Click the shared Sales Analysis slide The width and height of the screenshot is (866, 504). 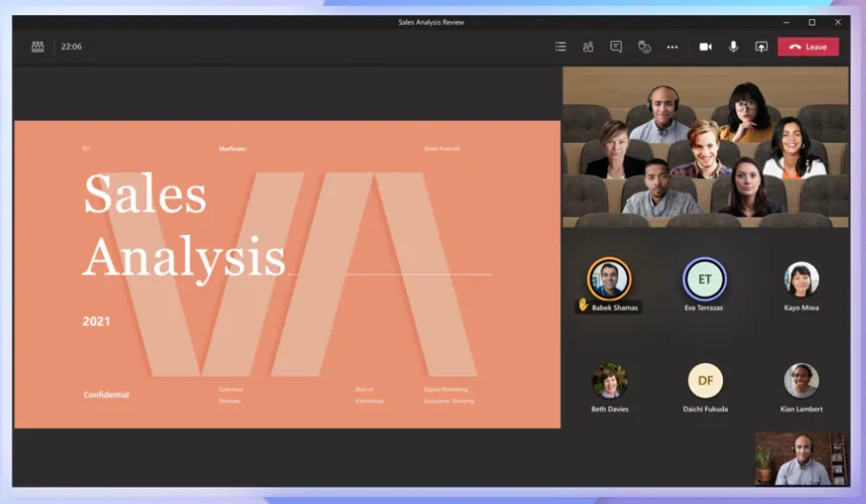pyautogui.click(x=287, y=274)
